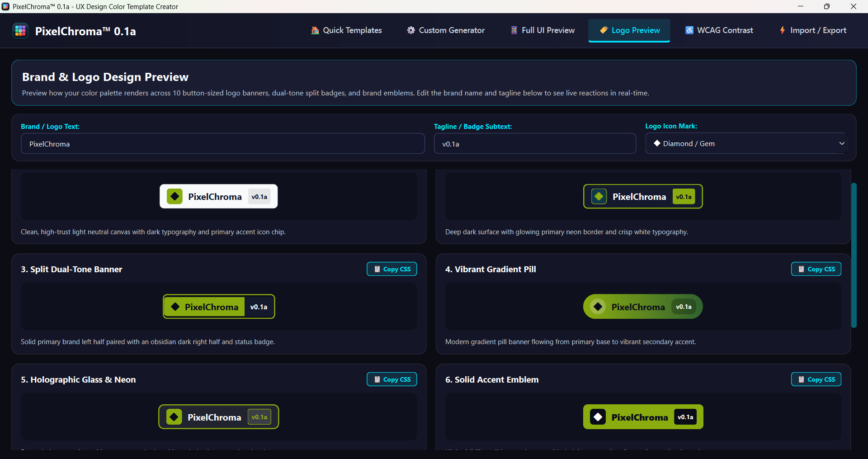The height and width of the screenshot is (459, 868).
Task: Click the Import / Export lightning icon
Action: point(783,30)
